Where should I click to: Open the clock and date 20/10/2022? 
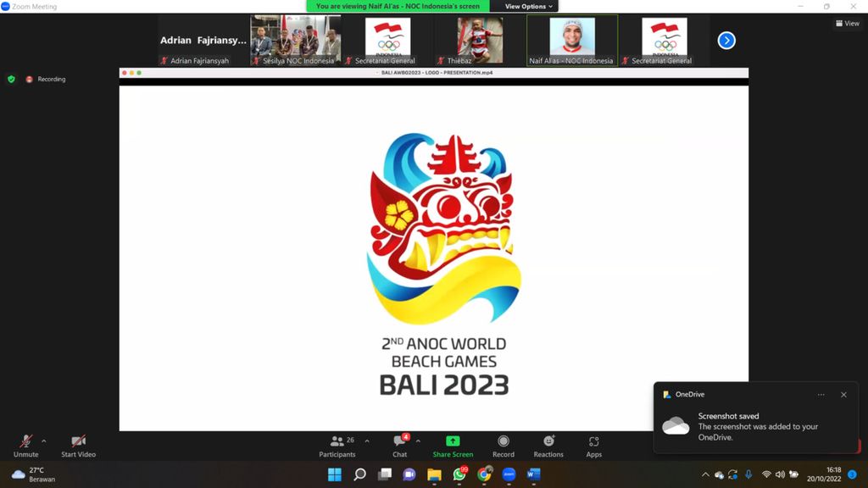click(824, 474)
